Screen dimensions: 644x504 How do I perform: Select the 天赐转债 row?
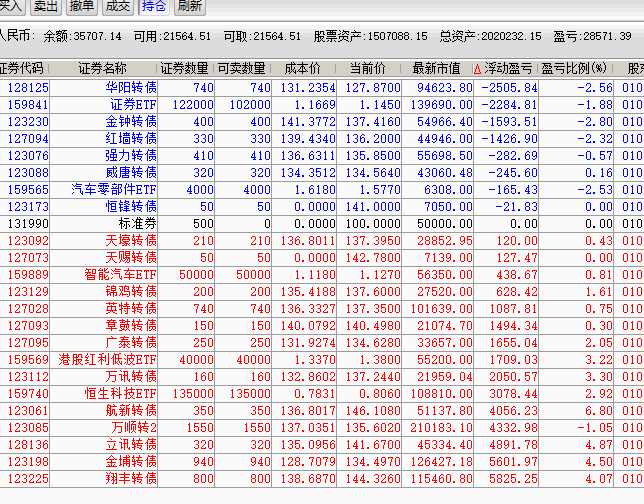point(322,258)
